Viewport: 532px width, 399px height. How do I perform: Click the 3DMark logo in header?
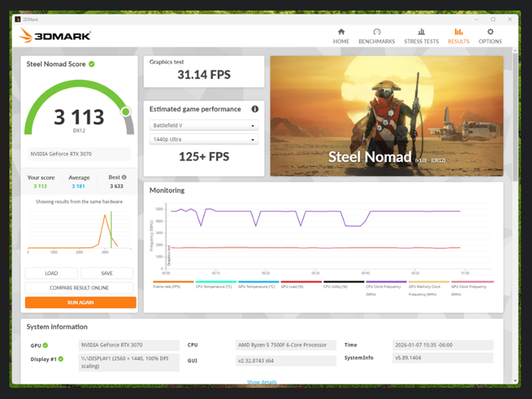[55, 36]
